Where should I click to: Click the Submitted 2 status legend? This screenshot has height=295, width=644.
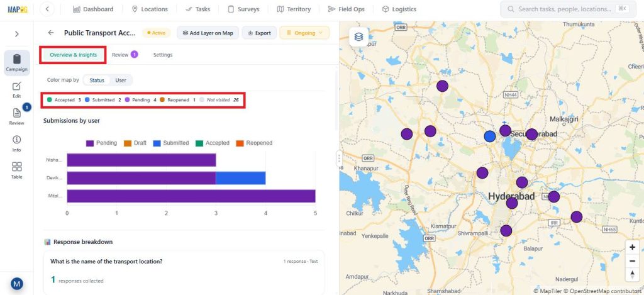pyautogui.click(x=103, y=100)
